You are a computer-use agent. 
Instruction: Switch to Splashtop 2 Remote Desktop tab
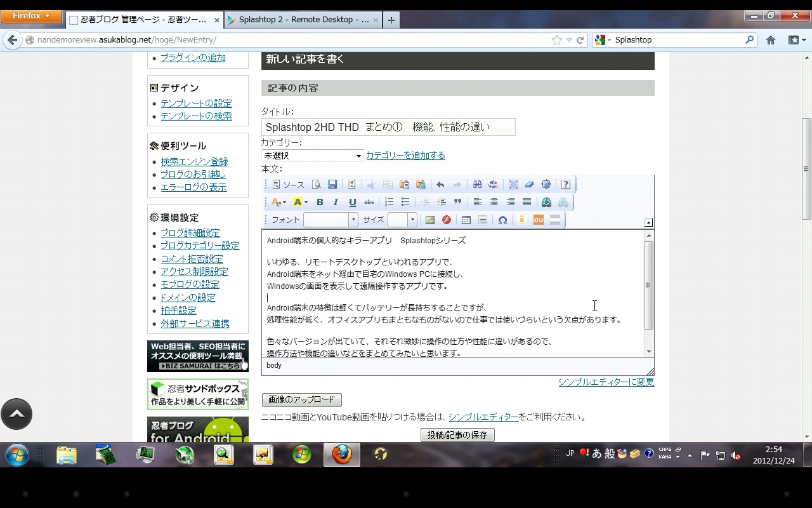tap(303, 20)
